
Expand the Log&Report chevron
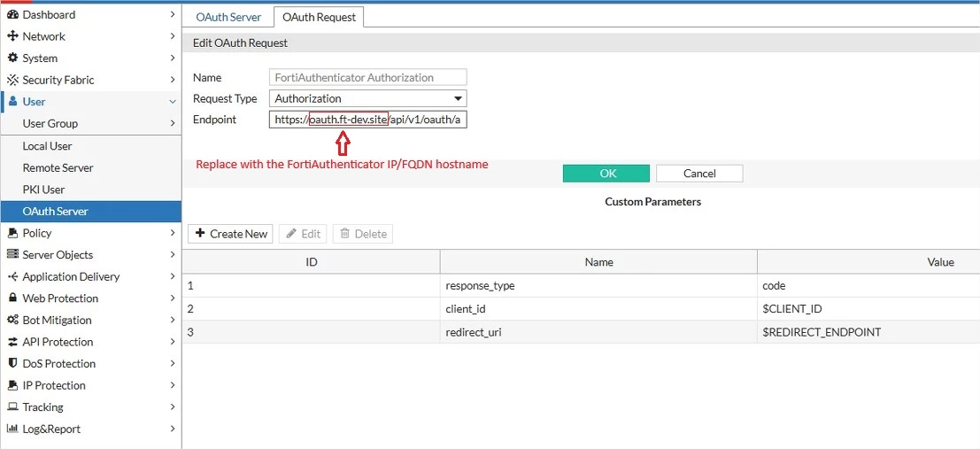pyautogui.click(x=173, y=429)
